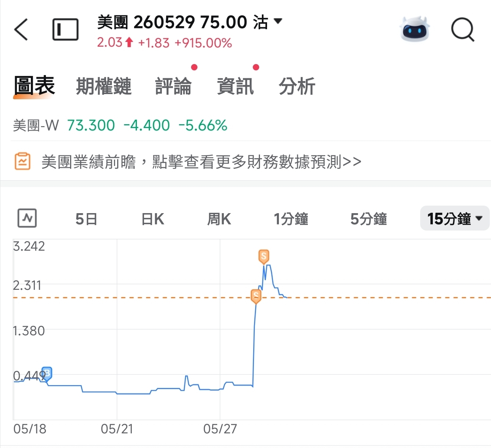The height and width of the screenshot is (448, 491).
Task: Select the 周K chart period
Action: point(219,219)
